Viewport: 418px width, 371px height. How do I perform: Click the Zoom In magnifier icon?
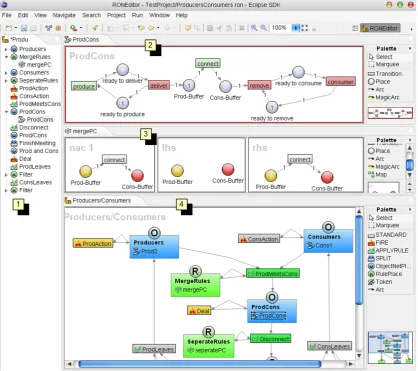254,28
